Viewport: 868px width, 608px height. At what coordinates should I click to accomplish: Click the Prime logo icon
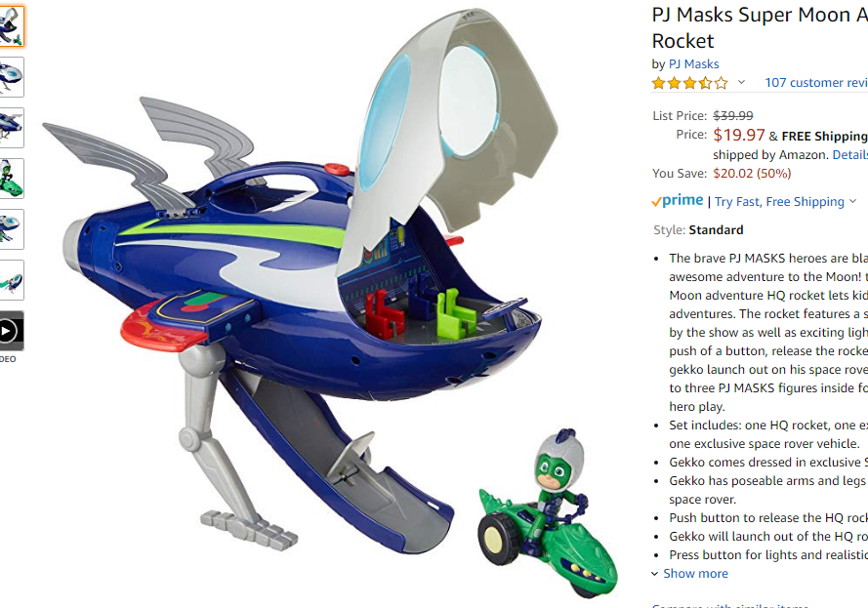678,200
